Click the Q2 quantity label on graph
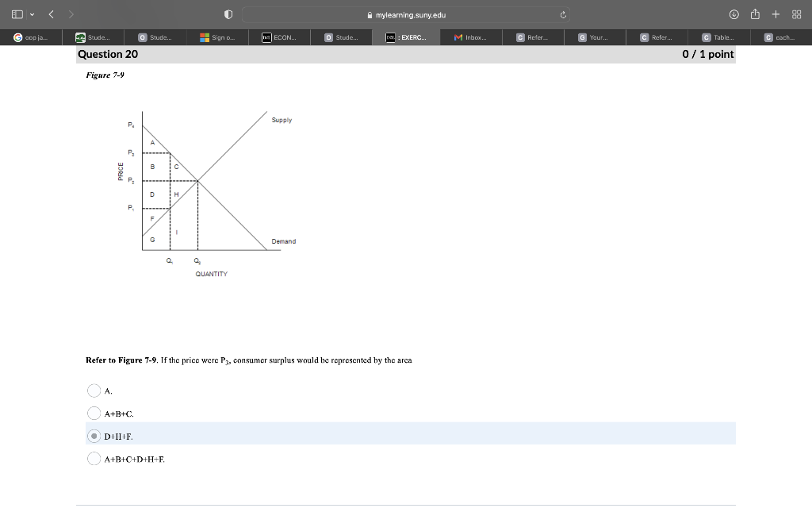Screen dimensions: 812x508 [x=197, y=260]
